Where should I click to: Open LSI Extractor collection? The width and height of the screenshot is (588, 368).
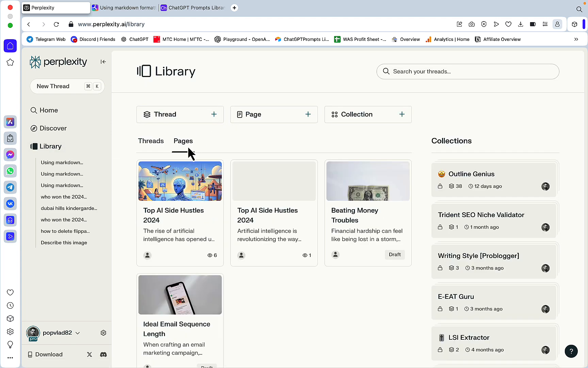pos(494,343)
